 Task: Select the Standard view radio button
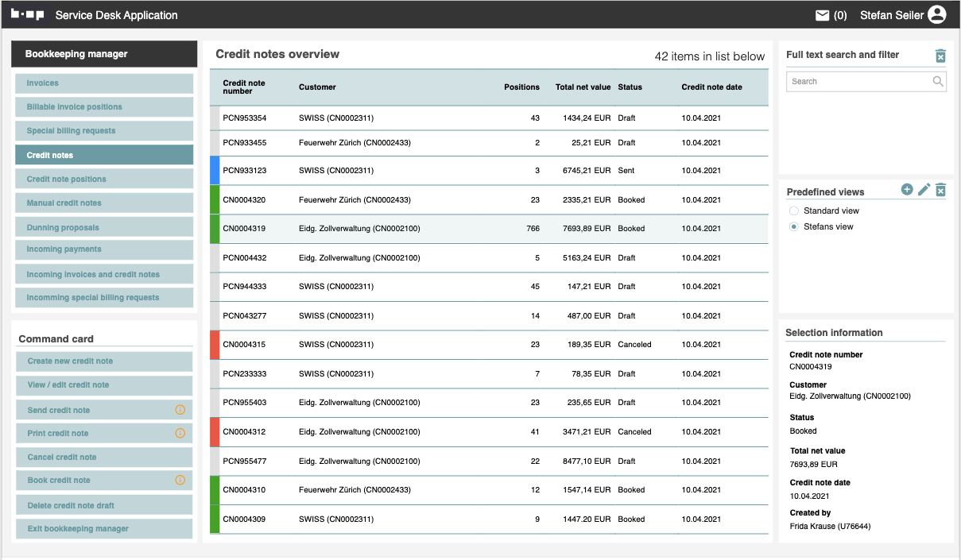[x=793, y=211]
